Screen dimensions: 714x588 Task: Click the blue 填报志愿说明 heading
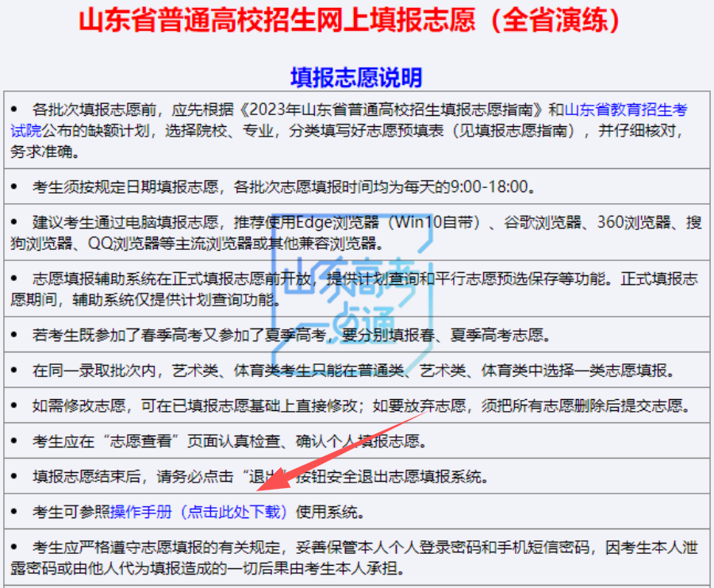point(356,77)
